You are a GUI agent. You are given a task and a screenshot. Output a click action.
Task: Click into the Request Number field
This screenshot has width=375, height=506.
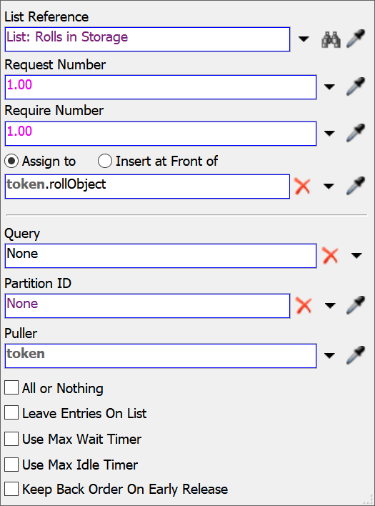[161, 87]
